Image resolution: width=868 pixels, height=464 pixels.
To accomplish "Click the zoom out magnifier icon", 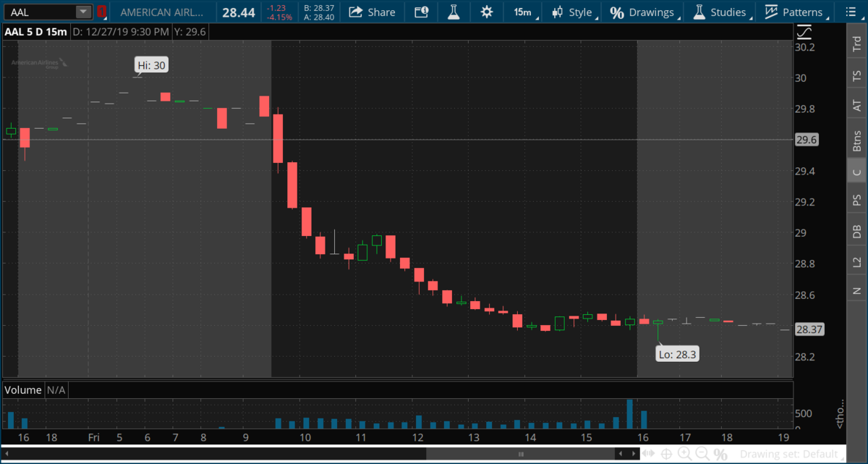I will (x=702, y=454).
